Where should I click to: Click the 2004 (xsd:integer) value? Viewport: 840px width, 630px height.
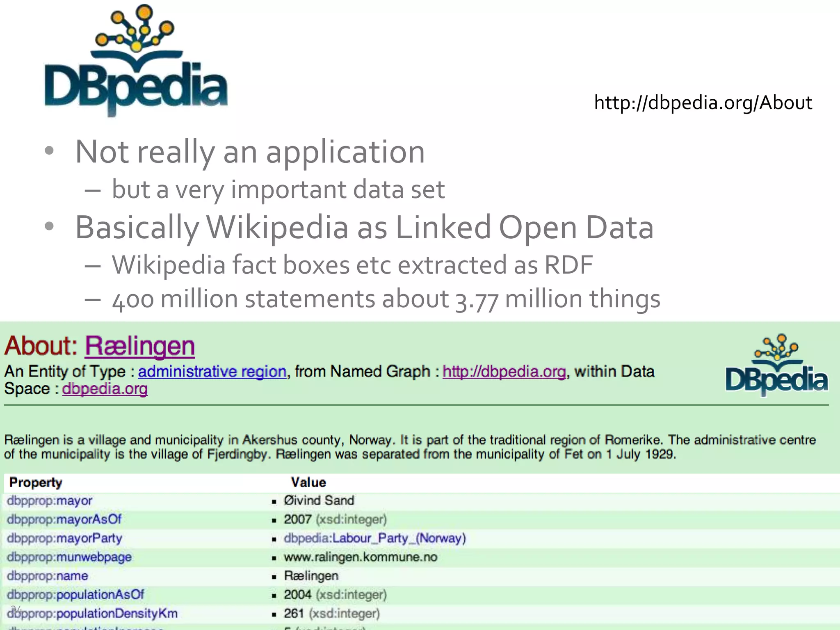point(335,595)
